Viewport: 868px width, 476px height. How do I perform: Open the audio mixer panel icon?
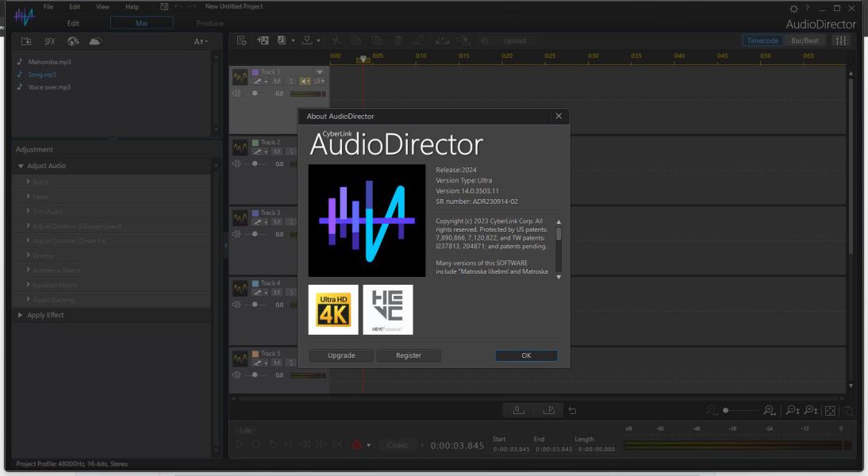841,40
